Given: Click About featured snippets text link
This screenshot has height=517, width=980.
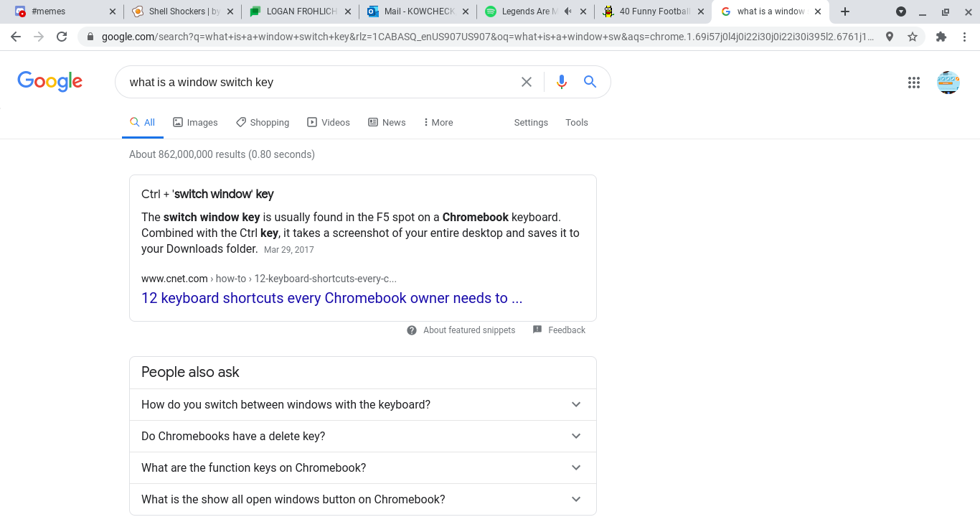Looking at the screenshot, I should [x=469, y=330].
